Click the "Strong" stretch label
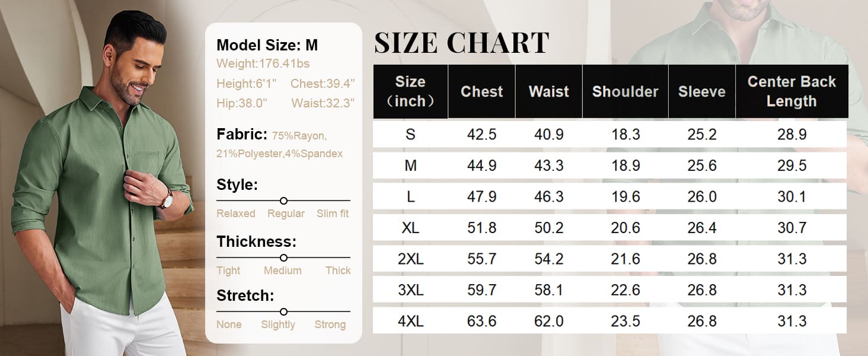868x356 pixels. pyautogui.click(x=330, y=325)
